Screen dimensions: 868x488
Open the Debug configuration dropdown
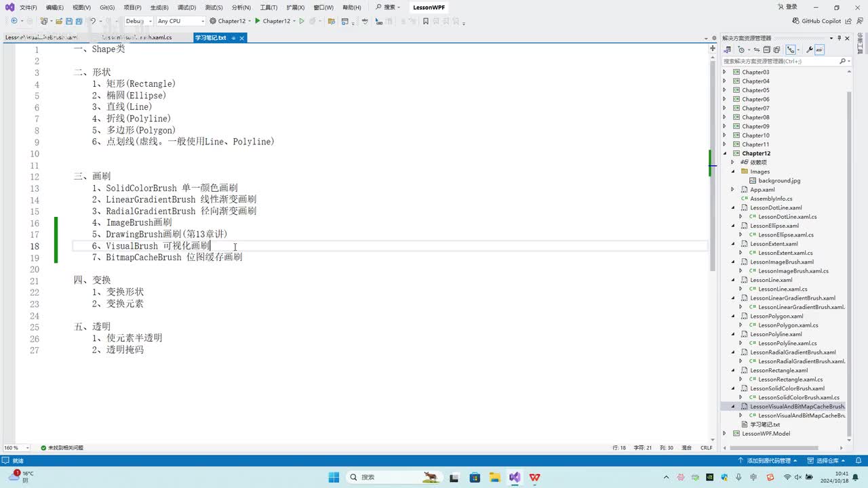(x=139, y=21)
